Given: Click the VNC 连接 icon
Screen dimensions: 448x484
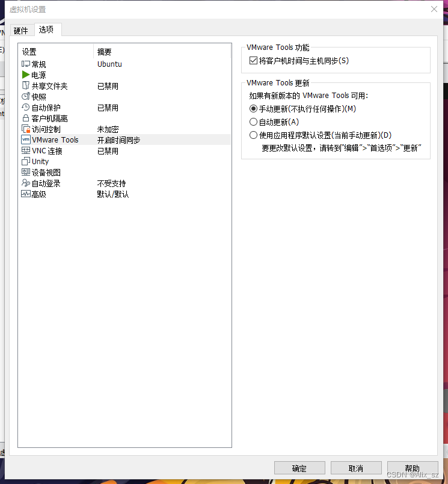Looking at the screenshot, I should pyautogui.click(x=26, y=150).
